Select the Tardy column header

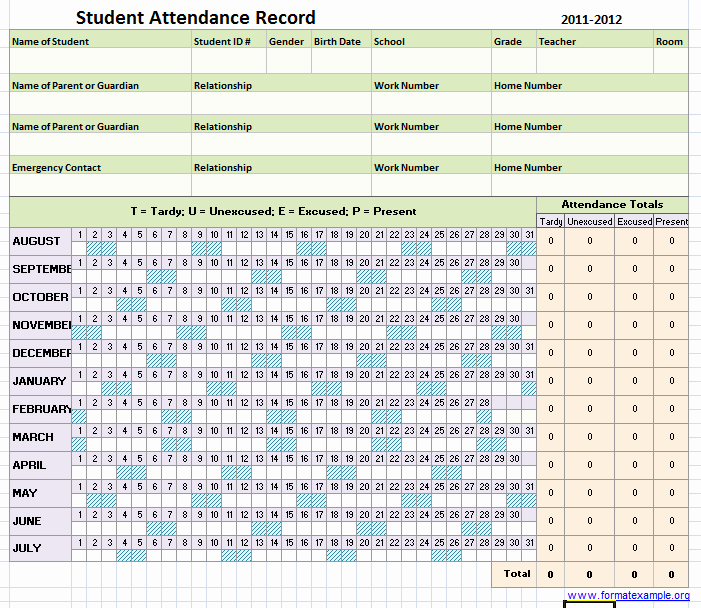[551, 221]
